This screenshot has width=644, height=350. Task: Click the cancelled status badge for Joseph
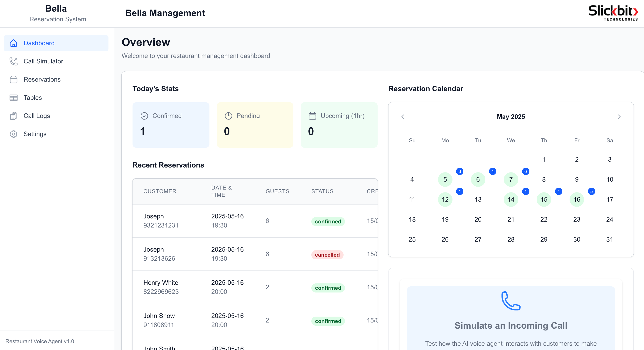[x=327, y=255]
